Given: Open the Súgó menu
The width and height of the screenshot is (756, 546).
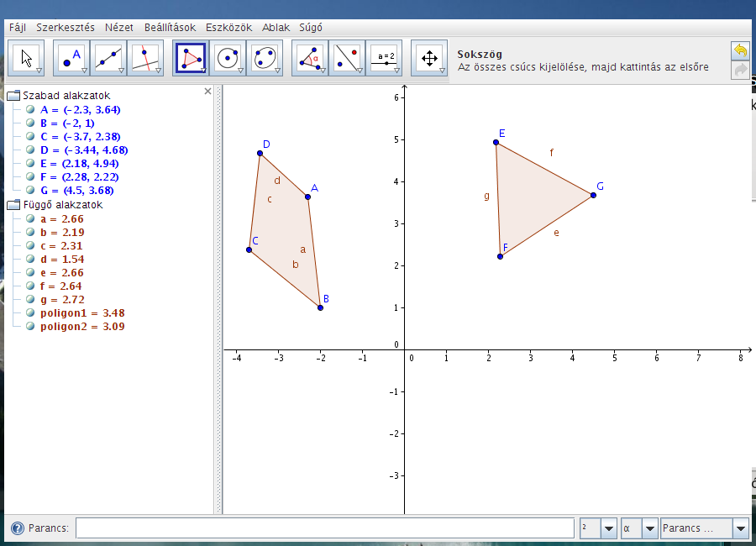Looking at the screenshot, I should pos(311,28).
